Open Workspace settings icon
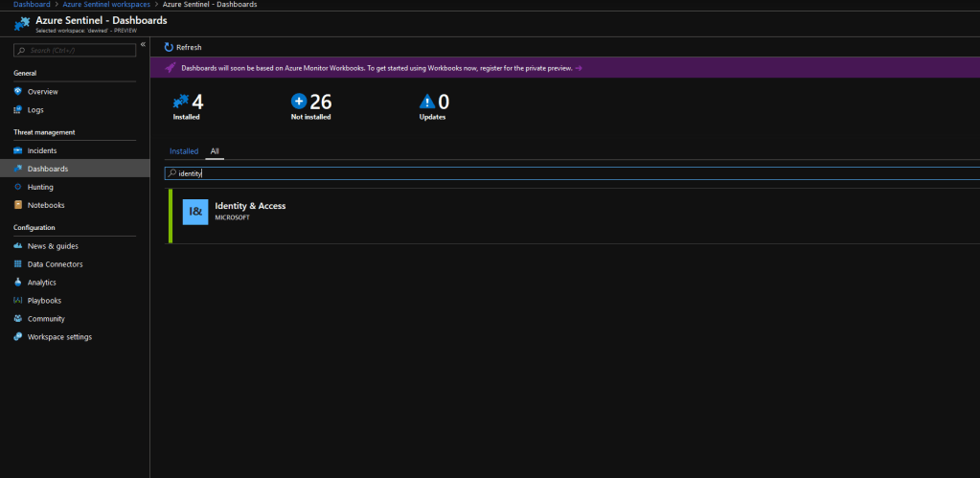 click(18, 337)
